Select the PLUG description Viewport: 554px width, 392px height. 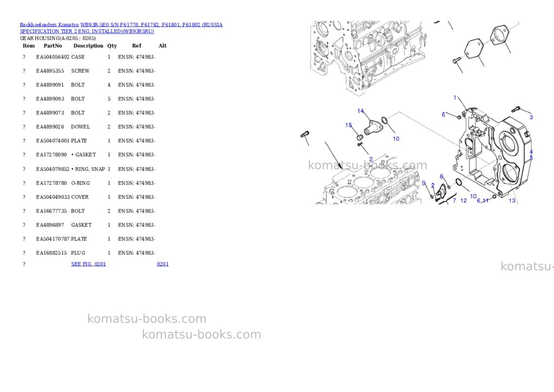78,253
